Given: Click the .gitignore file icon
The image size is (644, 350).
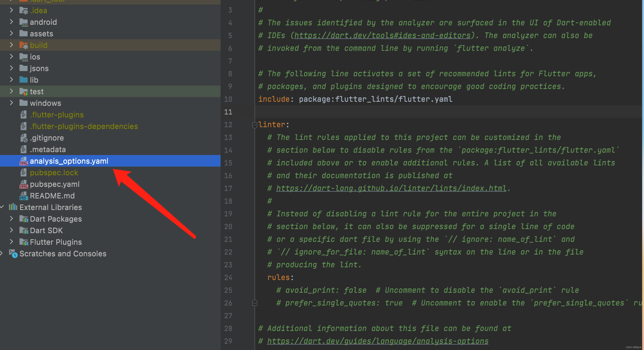Looking at the screenshot, I should pyautogui.click(x=23, y=138).
